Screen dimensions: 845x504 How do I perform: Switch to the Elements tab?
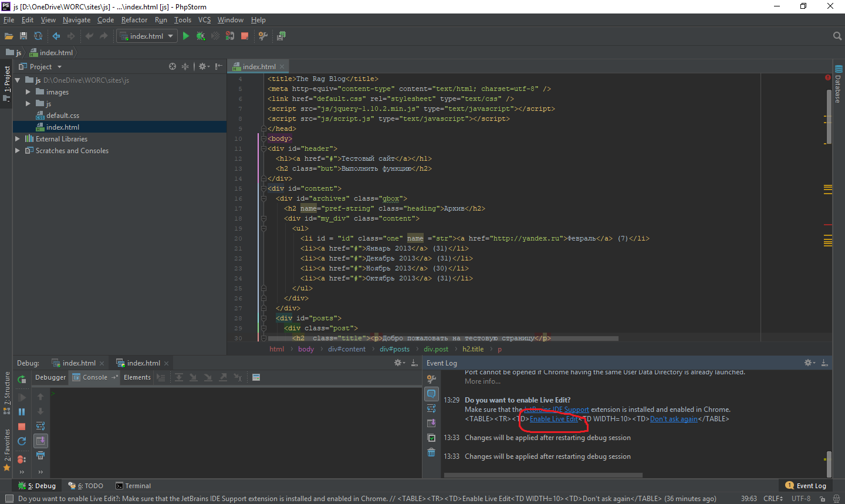(137, 377)
